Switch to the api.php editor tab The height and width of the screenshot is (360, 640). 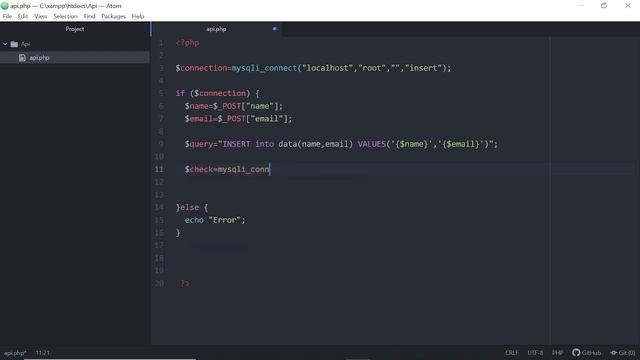pyautogui.click(x=216, y=29)
